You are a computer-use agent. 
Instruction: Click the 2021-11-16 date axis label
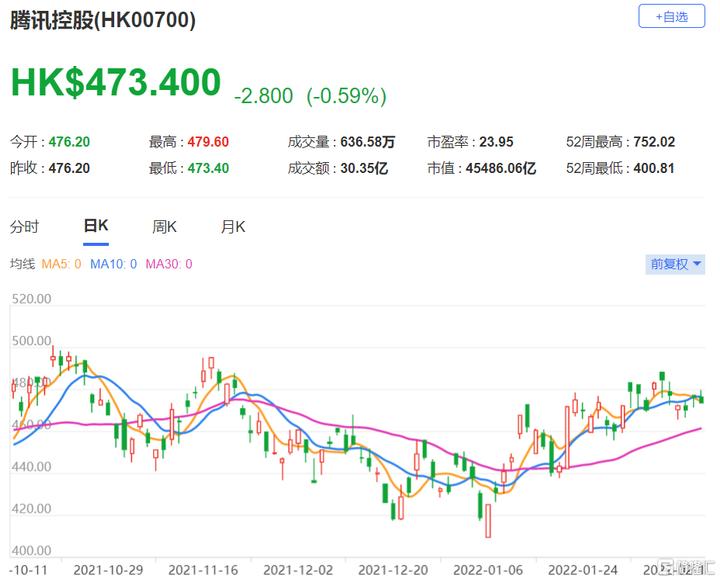[203, 570]
